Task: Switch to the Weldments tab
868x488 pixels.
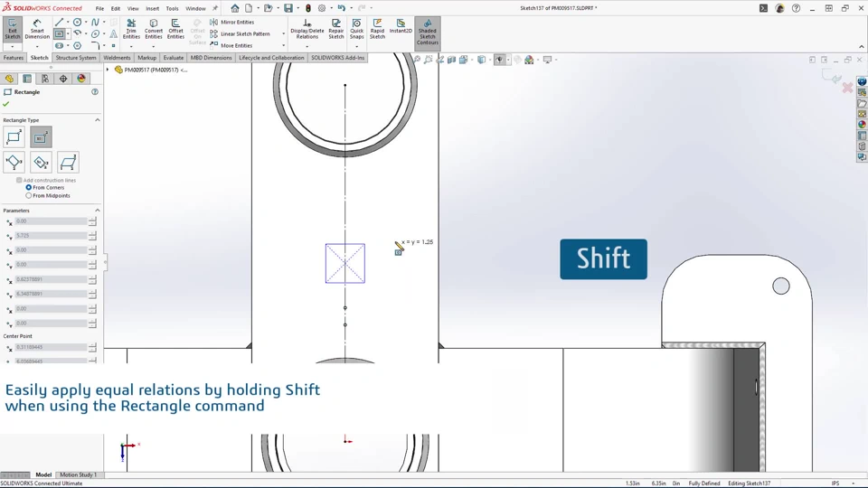Action: [117, 58]
